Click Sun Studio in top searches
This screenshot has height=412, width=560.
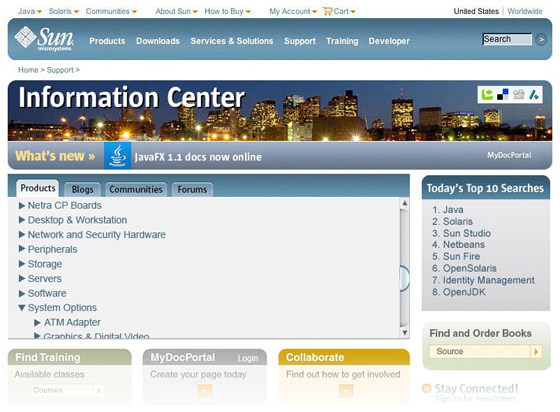click(x=467, y=233)
